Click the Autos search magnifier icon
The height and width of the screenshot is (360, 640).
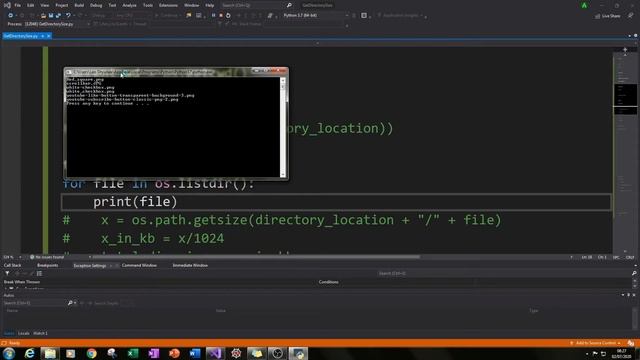pos(70,303)
